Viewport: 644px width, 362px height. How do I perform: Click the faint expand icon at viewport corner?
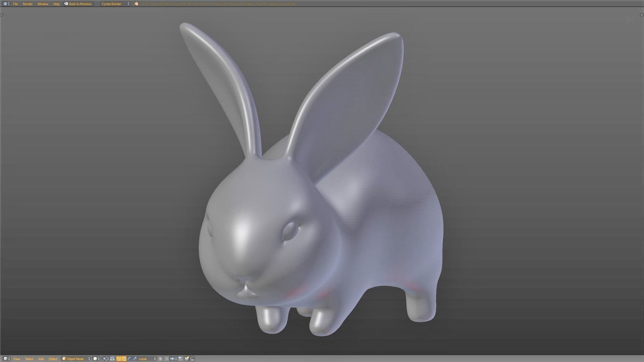pos(630,20)
